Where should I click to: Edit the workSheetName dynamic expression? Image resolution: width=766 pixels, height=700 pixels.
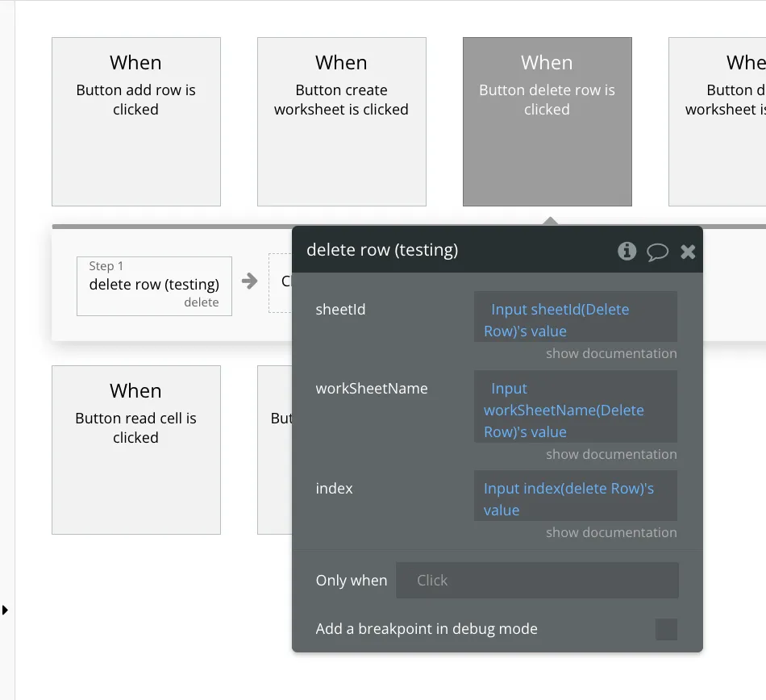point(575,410)
